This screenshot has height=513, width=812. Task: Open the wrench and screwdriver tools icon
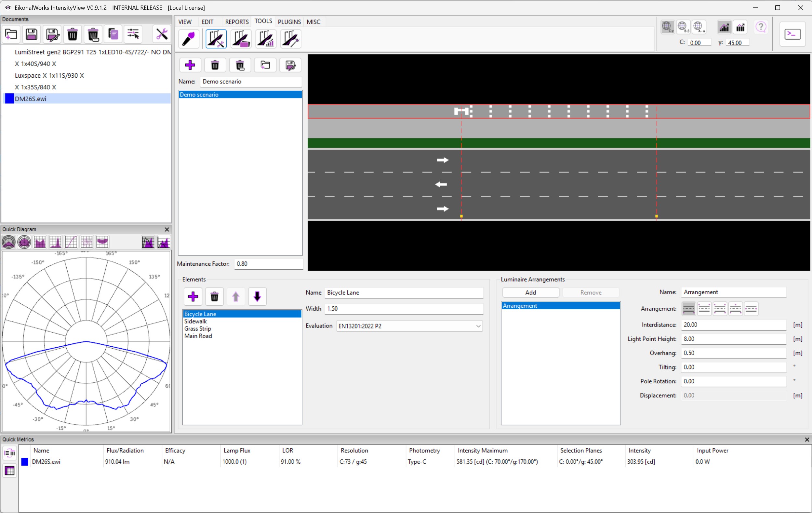pyautogui.click(x=162, y=34)
